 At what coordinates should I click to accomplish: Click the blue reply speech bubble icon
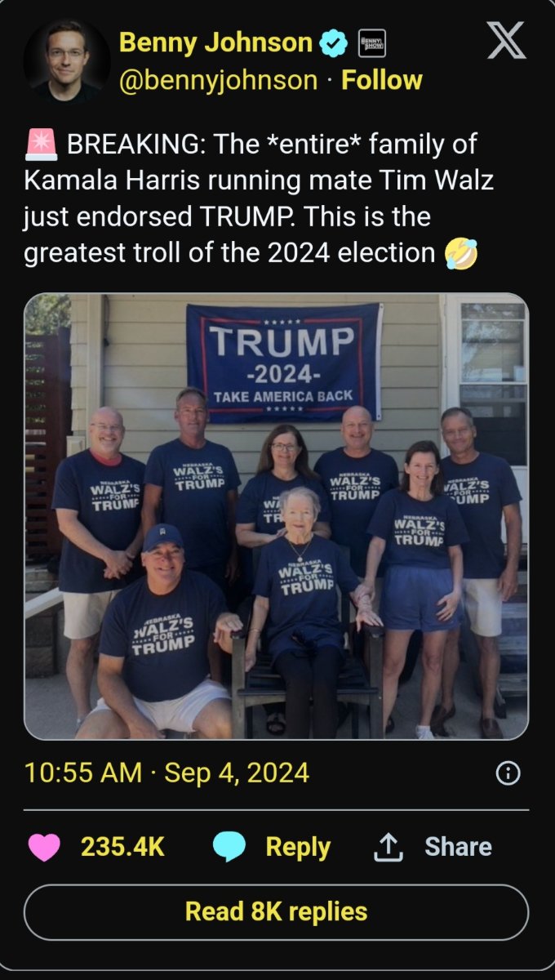pos(229,847)
